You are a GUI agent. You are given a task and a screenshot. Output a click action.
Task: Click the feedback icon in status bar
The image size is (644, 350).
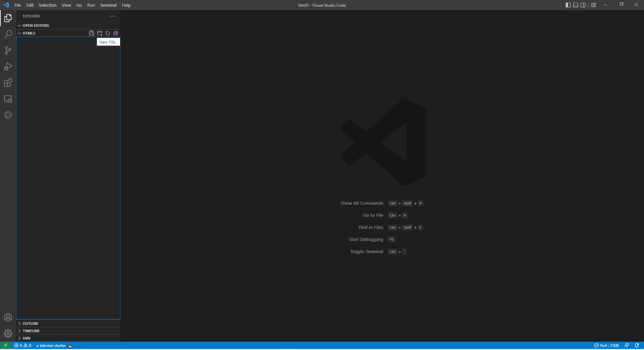pyautogui.click(x=627, y=345)
